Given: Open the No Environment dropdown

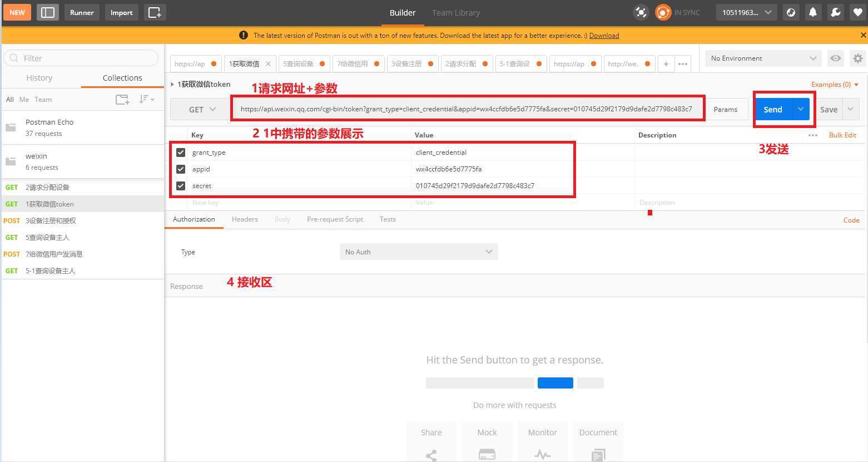Looking at the screenshot, I should pos(763,58).
